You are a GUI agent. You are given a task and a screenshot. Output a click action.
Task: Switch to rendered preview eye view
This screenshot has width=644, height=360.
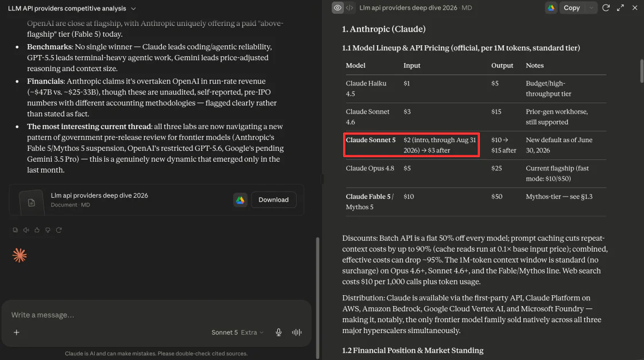[337, 8]
